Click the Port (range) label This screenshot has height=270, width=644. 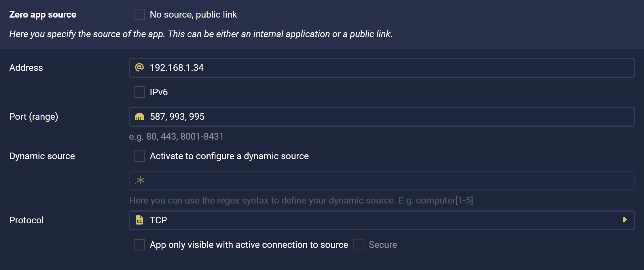[x=34, y=117]
